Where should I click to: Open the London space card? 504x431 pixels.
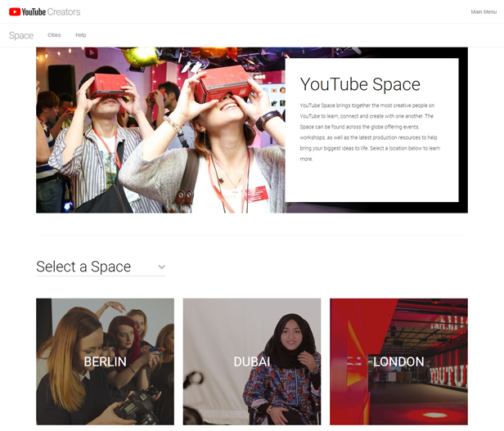pyautogui.click(x=398, y=361)
